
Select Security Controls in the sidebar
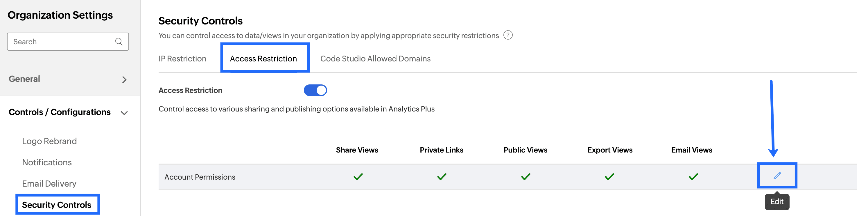coord(57,205)
